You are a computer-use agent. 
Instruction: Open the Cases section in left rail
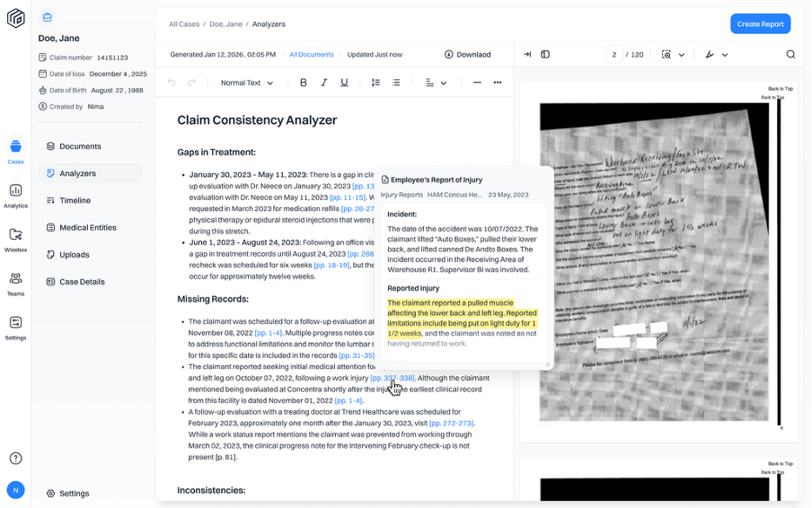click(15, 151)
